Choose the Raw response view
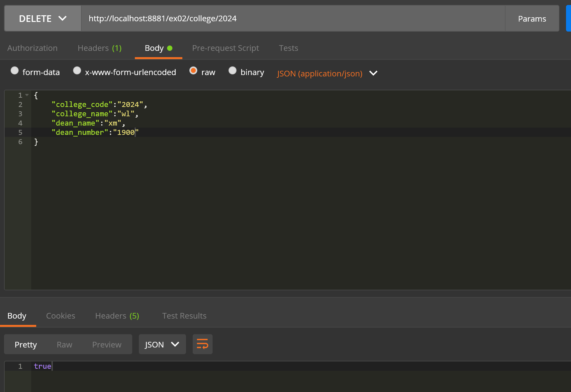571x392 pixels. coord(64,344)
